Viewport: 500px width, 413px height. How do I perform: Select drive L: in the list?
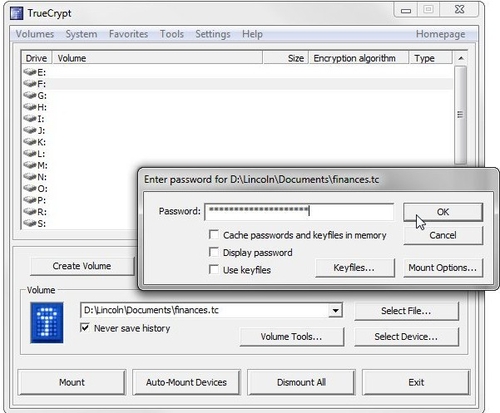(34, 154)
